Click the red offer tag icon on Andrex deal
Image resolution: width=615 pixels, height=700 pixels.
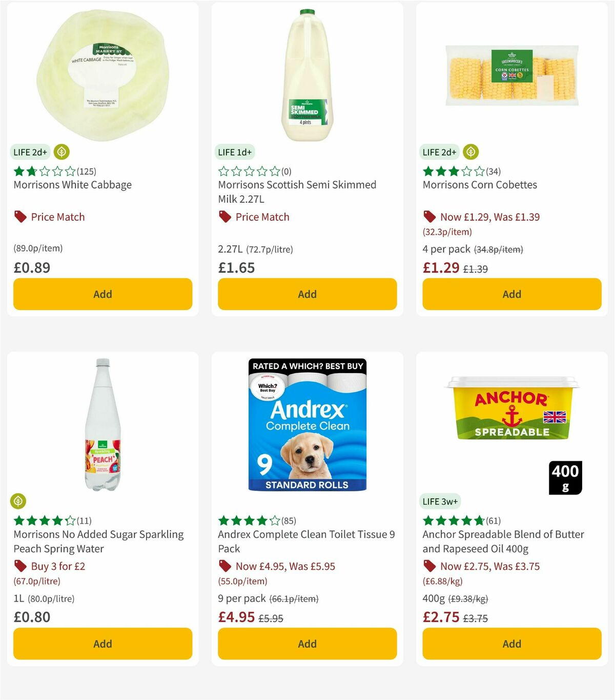click(x=224, y=566)
